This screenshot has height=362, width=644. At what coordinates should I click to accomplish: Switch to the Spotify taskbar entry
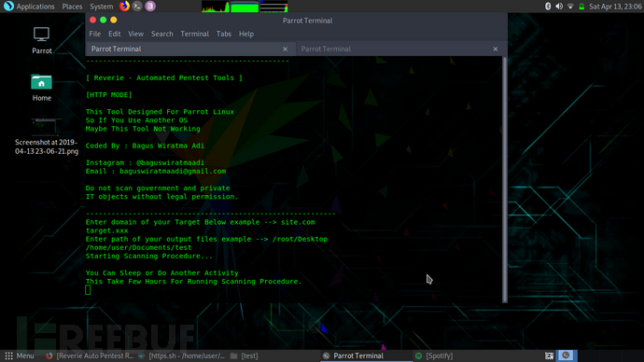coord(434,355)
